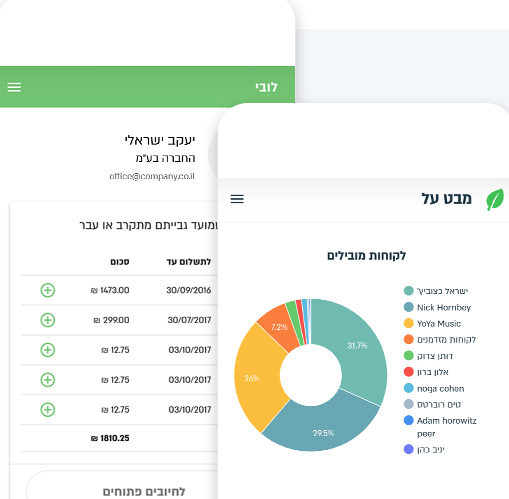Expand the 1473.00 charge row plus icon

(x=48, y=290)
